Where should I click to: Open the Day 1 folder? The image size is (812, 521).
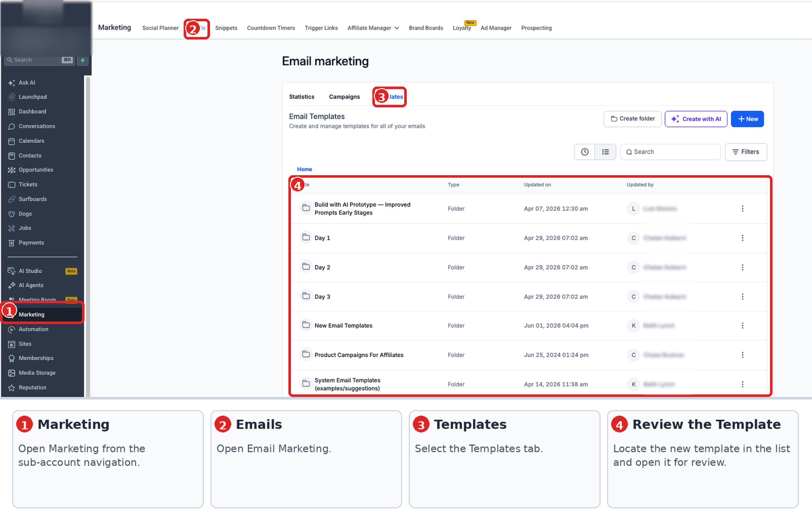[322, 238]
